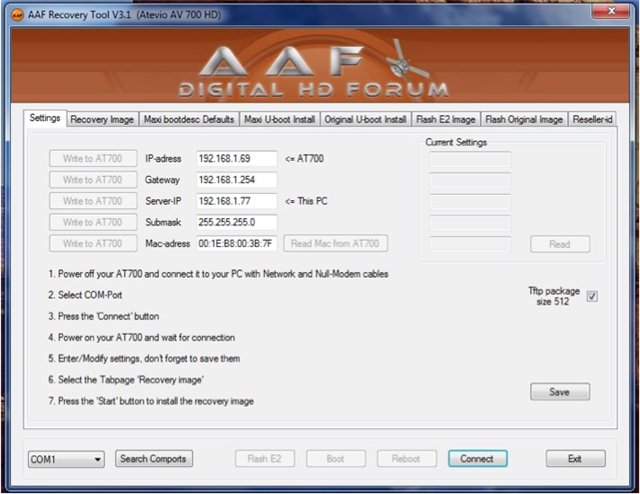
Task: Click the Read Mac from AT700 button
Action: [336, 243]
